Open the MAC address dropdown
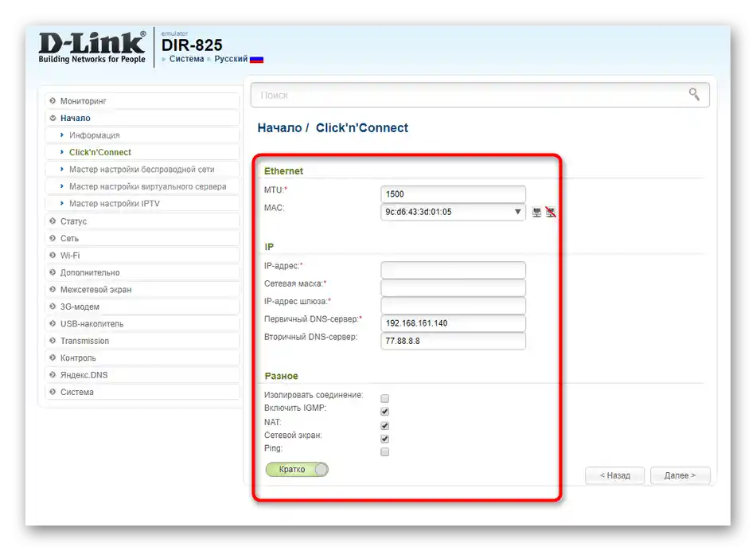This screenshot has width=756, height=551. coord(517,212)
